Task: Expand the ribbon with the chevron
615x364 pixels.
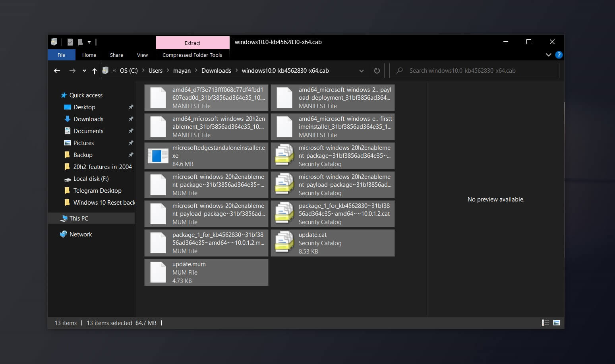Action: click(x=548, y=55)
